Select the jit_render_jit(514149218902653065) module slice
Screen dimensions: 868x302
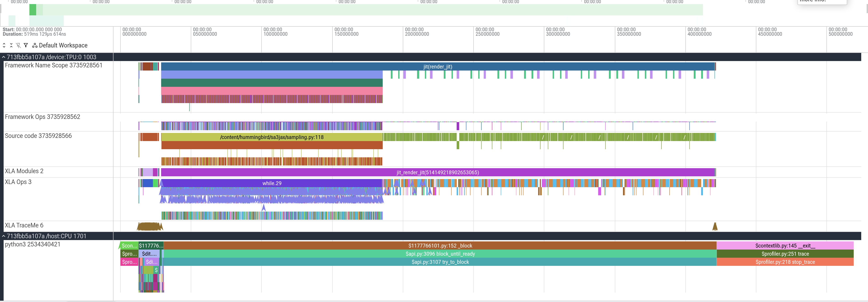click(438, 172)
